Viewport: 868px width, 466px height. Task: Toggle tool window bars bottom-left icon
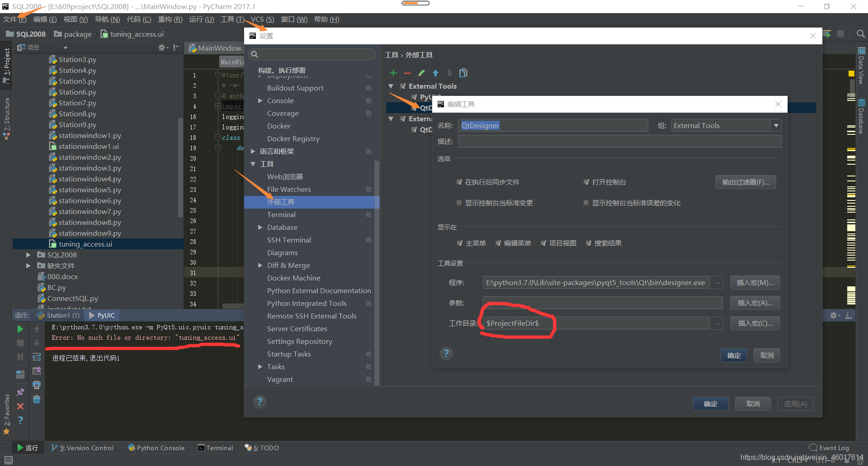8,460
